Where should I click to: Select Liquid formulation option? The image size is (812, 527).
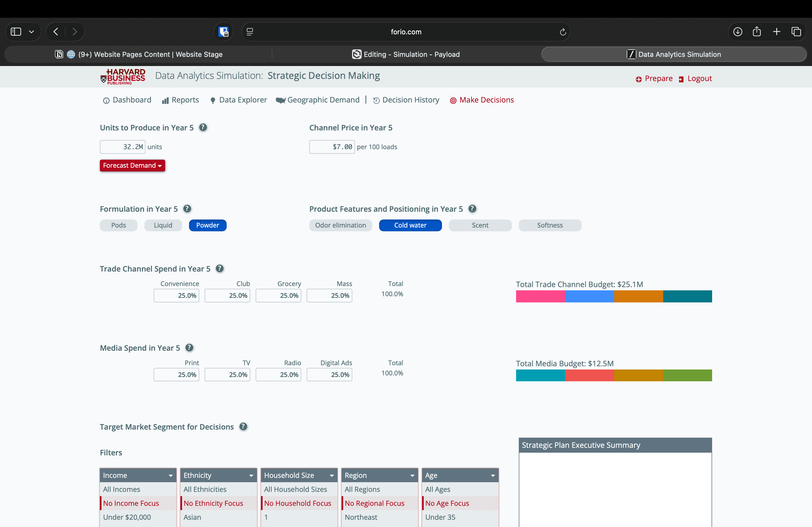click(163, 225)
